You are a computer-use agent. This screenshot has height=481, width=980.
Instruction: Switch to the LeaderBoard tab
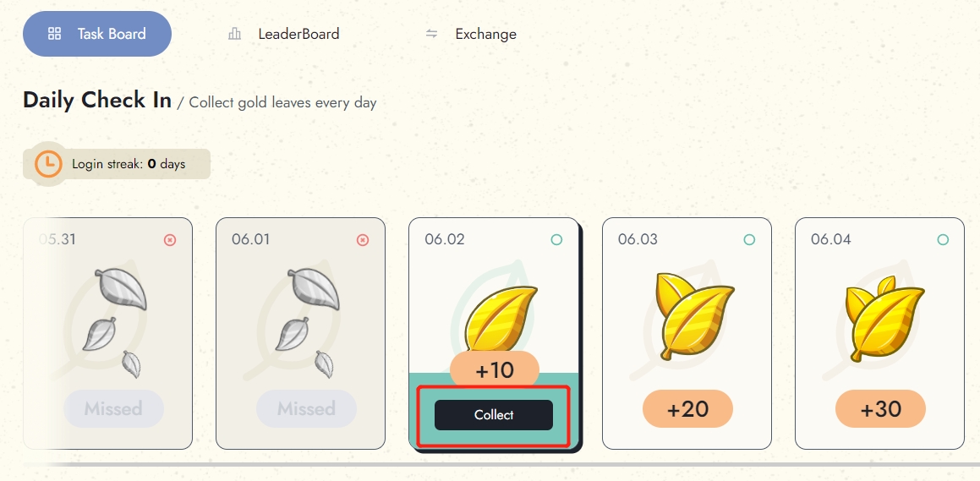click(298, 34)
